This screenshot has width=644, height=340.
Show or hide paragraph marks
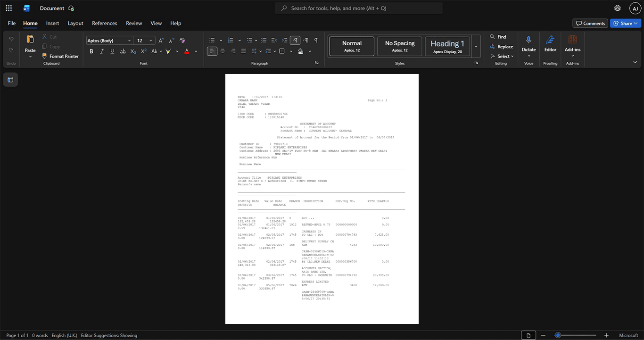(x=316, y=41)
